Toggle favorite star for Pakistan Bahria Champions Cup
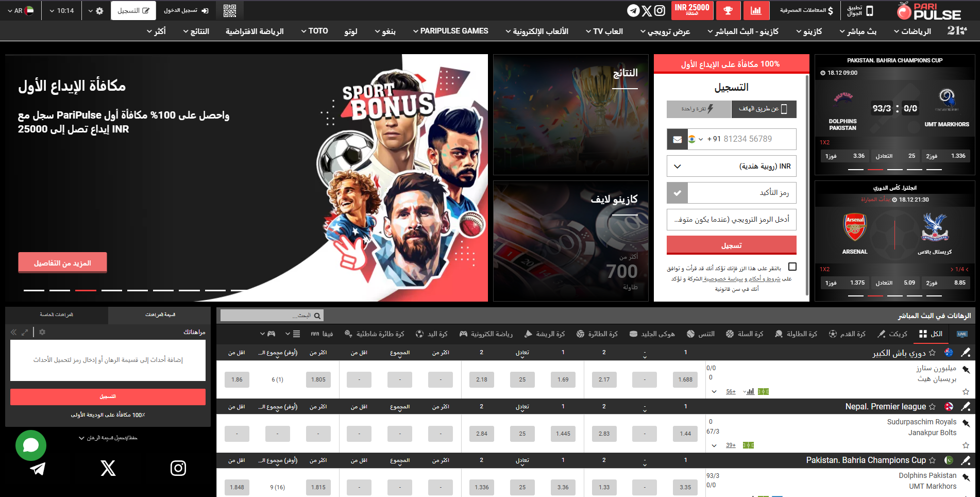Viewport: 980px width, 497px height. (932, 460)
